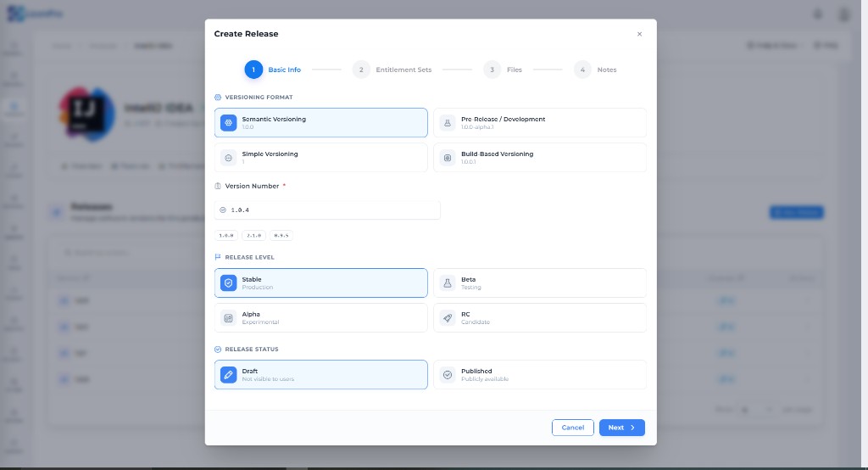868x470 pixels.
Task: Click the 'Version Number' field label
Action: [252, 187]
